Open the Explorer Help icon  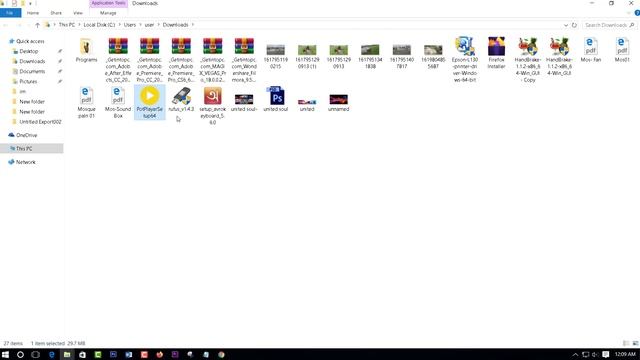coord(637,13)
